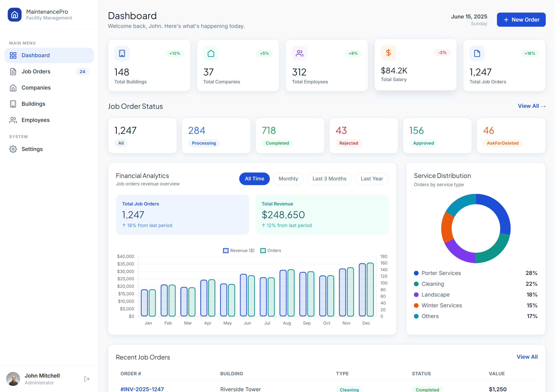Image resolution: width=555 pixels, height=392 pixels.
Task: Open order #INV-2025-1247 link
Action: [x=142, y=389]
